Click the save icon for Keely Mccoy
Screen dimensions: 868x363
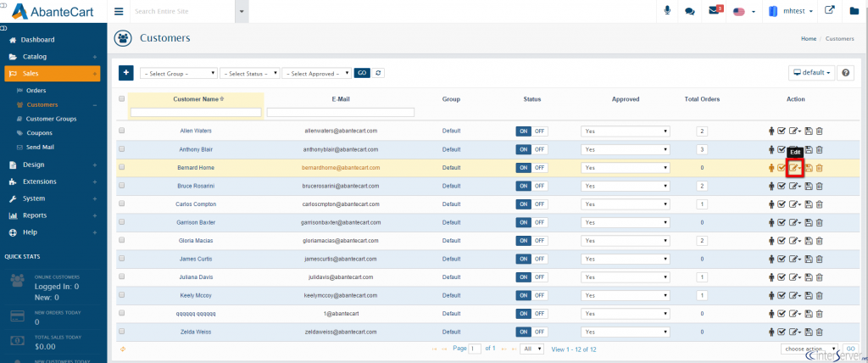[808, 295]
